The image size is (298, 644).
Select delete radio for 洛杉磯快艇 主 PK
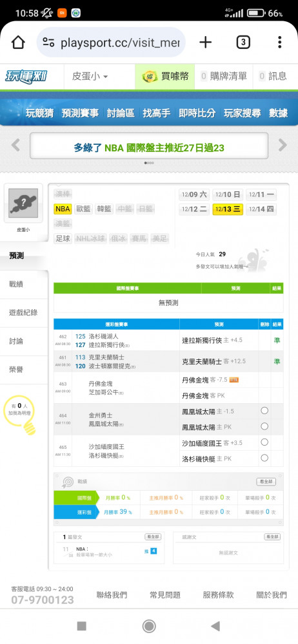tap(264, 457)
